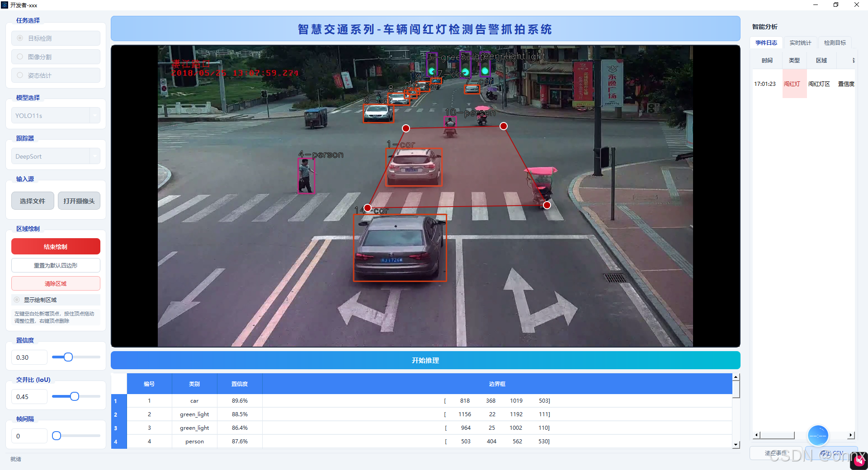Viewport: 868px width, 470px height.
Task: Click the 边界框 column header
Action: [497, 384]
